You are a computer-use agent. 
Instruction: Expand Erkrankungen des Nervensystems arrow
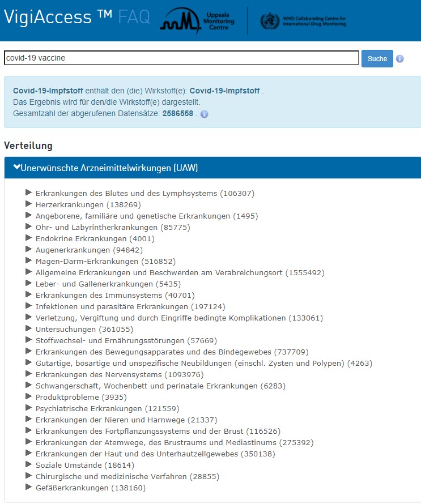click(x=29, y=374)
